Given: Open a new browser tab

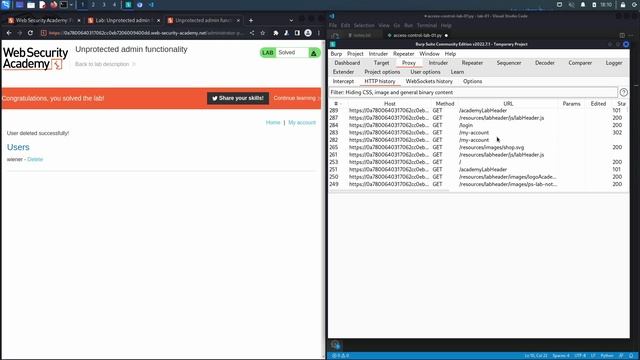Looking at the screenshot, I should point(251,20).
